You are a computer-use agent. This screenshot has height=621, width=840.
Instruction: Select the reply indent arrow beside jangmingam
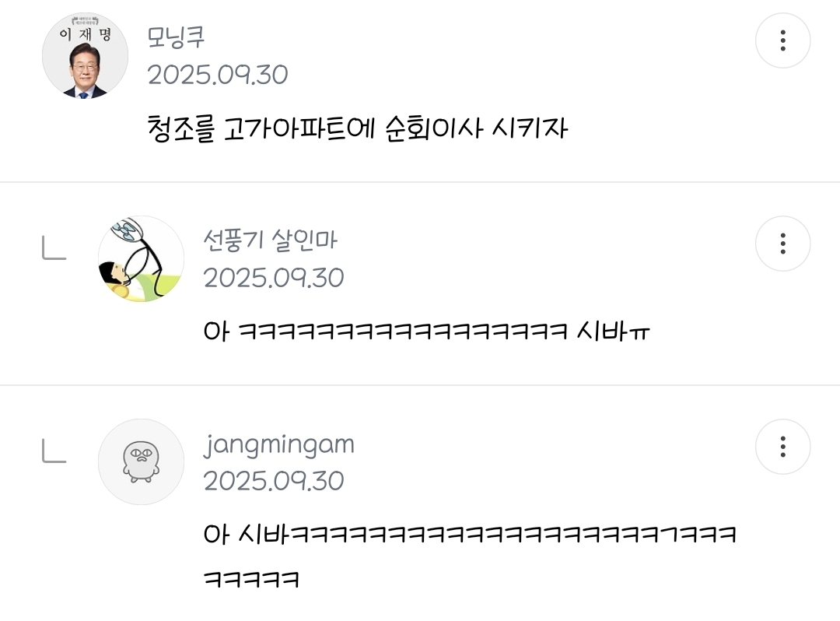[x=54, y=451]
